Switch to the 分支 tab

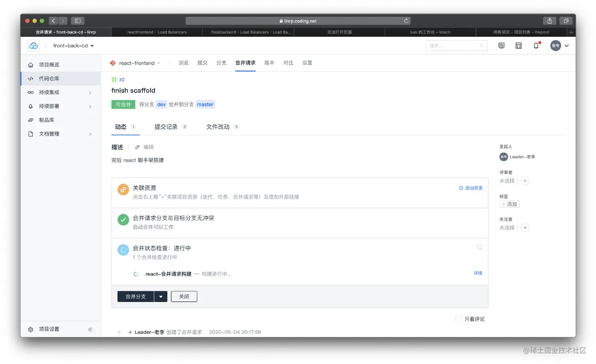(221, 63)
